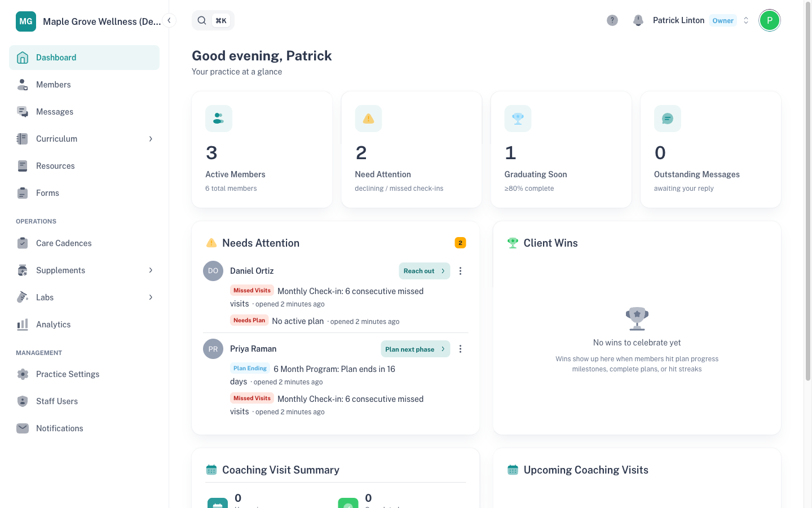This screenshot has width=812, height=508.
Task: Expand the Curriculum submenu chevron
Action: click(x=151, y=139)
